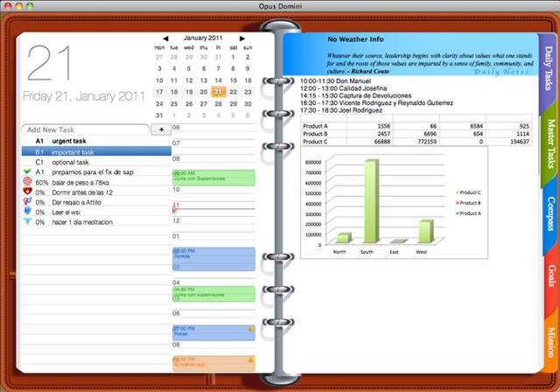This screenshot has height=392, width=560.
Task: Click the blue head icon beside 'Leer el wsj'
Action: [27, 212]
